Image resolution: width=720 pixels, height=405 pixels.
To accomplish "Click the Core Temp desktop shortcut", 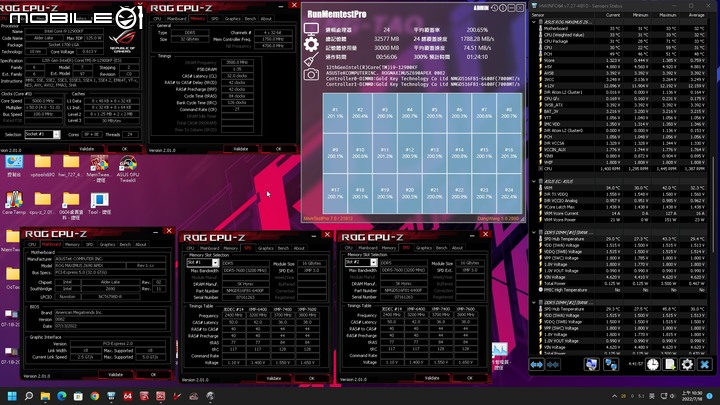I will click(14, 203).
